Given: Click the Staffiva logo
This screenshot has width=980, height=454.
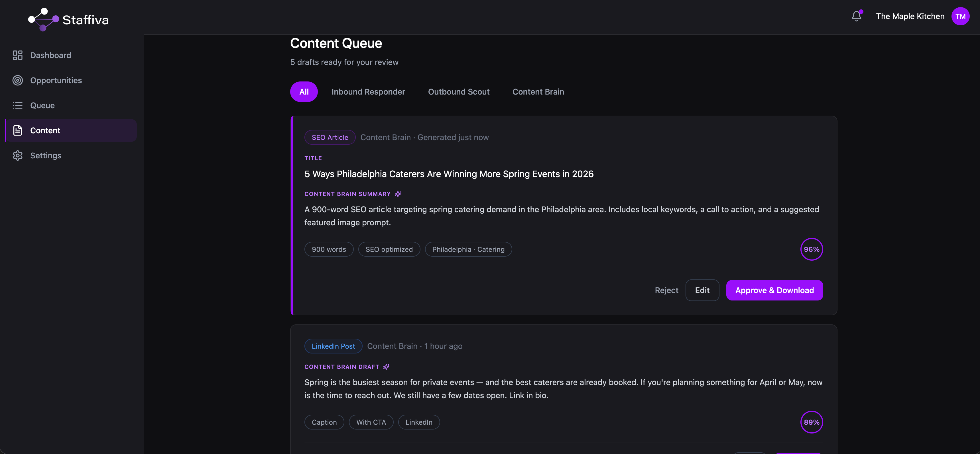Looking at the screenshot, I should (42, 19).
